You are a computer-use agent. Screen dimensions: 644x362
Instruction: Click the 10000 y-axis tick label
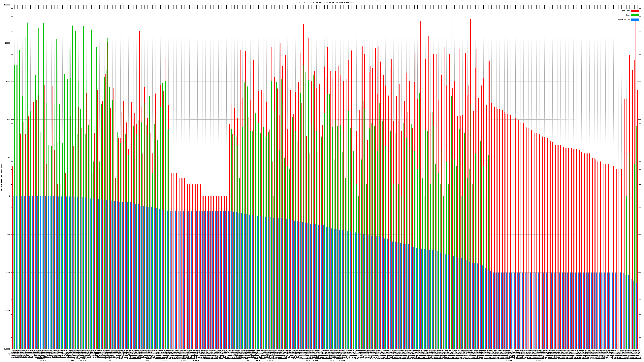[8, 43]
